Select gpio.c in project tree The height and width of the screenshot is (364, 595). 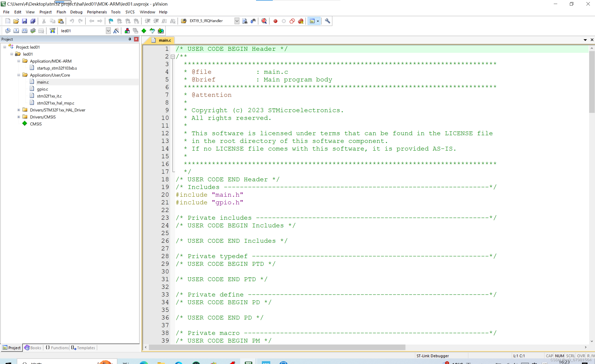42,89
